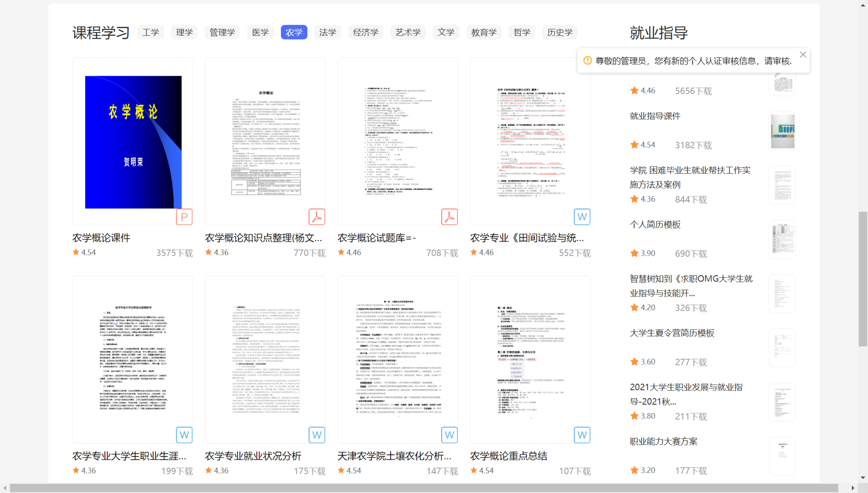Open 天津农学院土壤农化分析... title link
The width and height of the screenshot is (868, 493).
tap(395, 456)
